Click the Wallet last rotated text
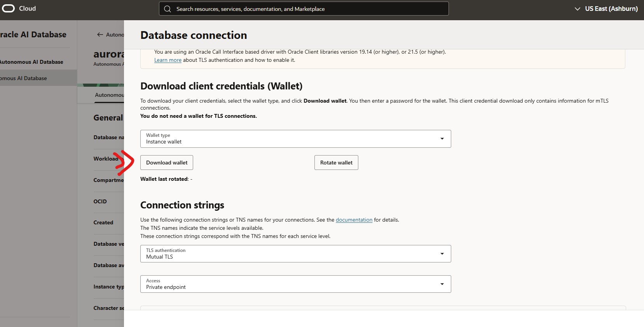The image size is (644, 327). click(166, 179)
